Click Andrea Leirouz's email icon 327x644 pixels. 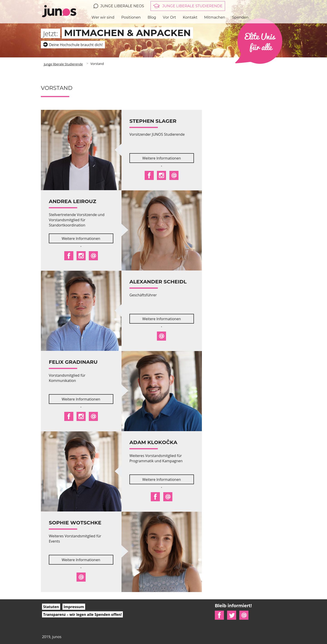tap(93, 256)
